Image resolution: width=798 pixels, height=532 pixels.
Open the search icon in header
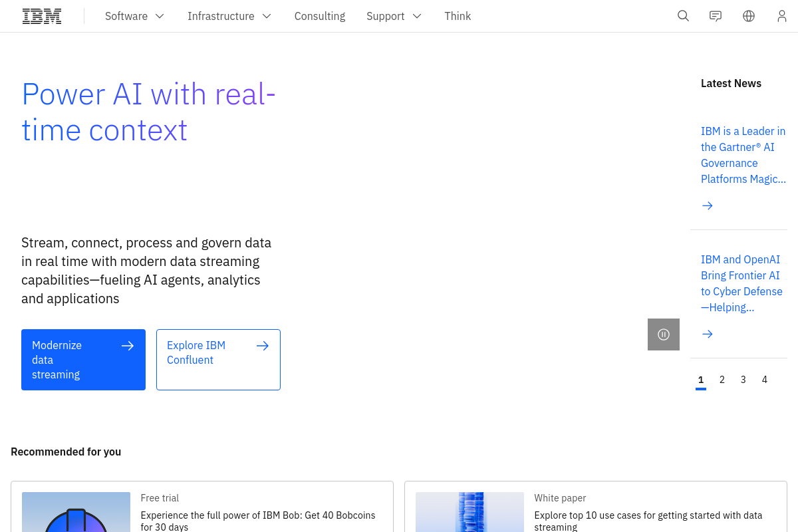coord(683,16)
